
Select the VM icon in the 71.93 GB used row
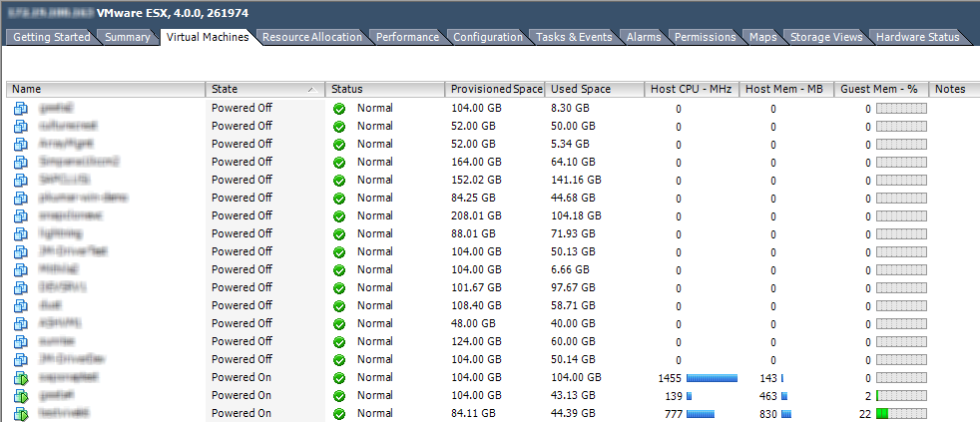point(21,234)
